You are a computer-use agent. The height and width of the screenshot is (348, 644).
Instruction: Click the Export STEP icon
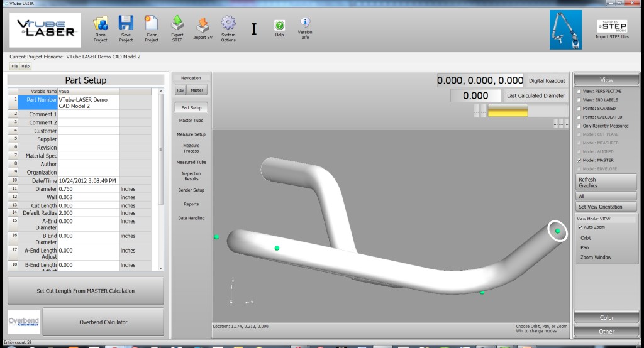click(x=177, y=24)
